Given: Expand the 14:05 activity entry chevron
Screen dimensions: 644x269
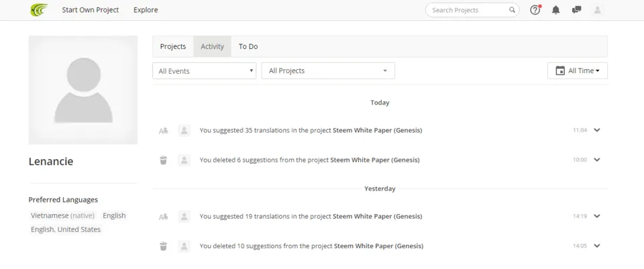Looking at the screenshot, I should click(597, 246).
